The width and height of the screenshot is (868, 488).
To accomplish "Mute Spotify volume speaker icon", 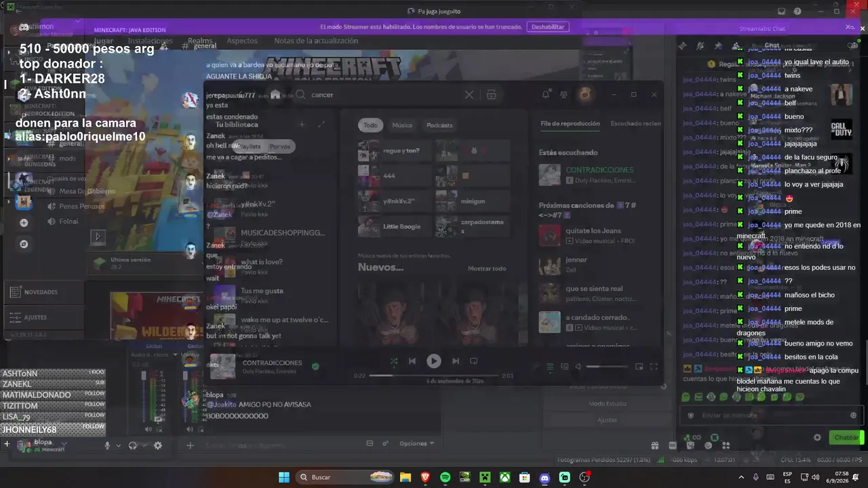I will coord(578,367).
